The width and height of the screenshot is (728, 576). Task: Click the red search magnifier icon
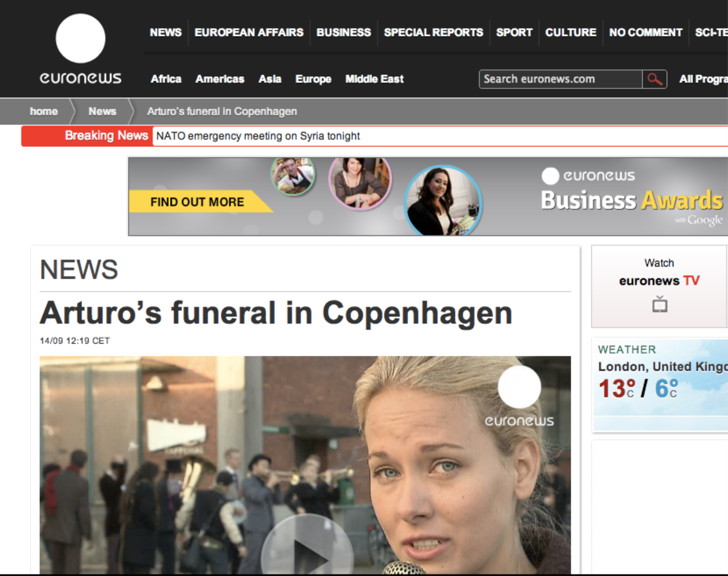coord(654,79)
